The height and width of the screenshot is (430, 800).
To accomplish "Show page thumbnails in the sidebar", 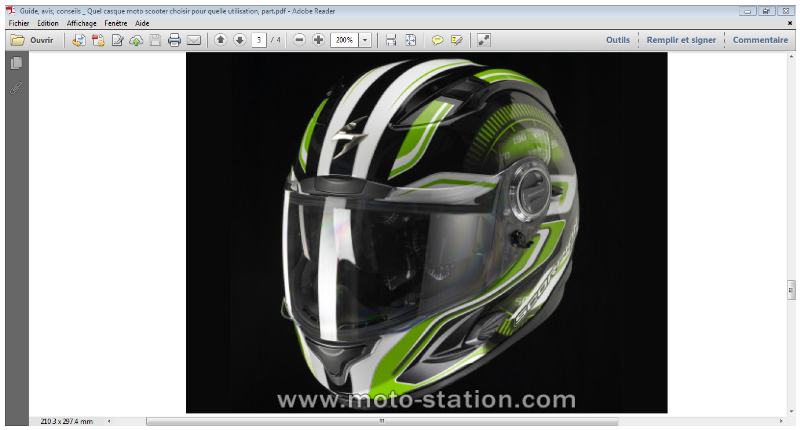I will (16, 62).
